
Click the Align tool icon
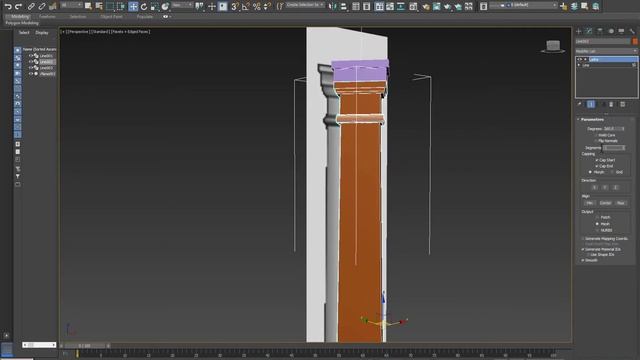coord(344,6)
